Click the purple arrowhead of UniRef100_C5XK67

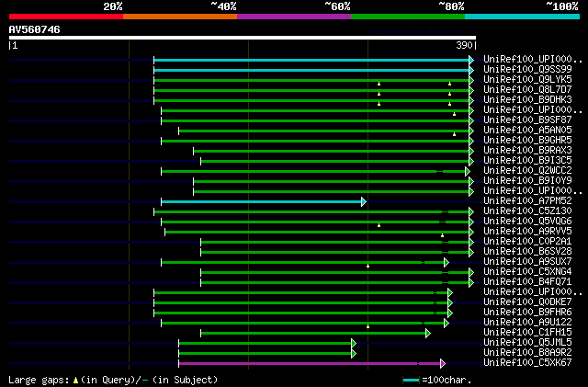443,363
